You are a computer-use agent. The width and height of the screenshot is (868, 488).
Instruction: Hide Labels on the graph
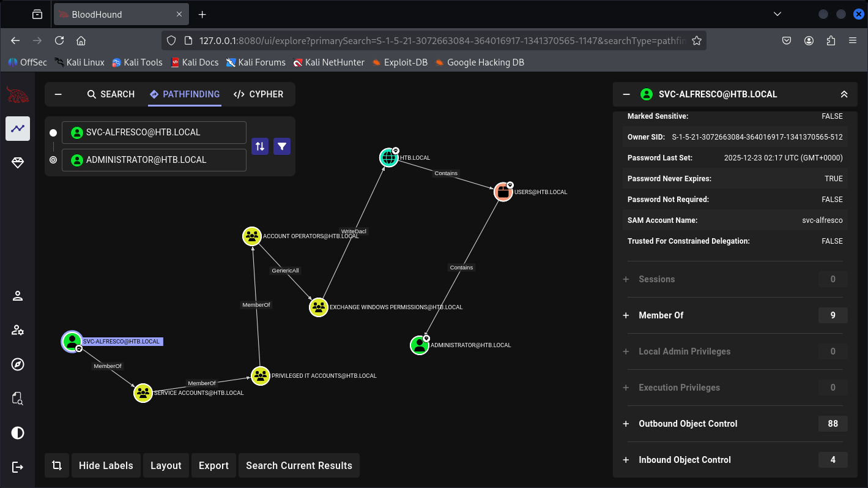106,465
